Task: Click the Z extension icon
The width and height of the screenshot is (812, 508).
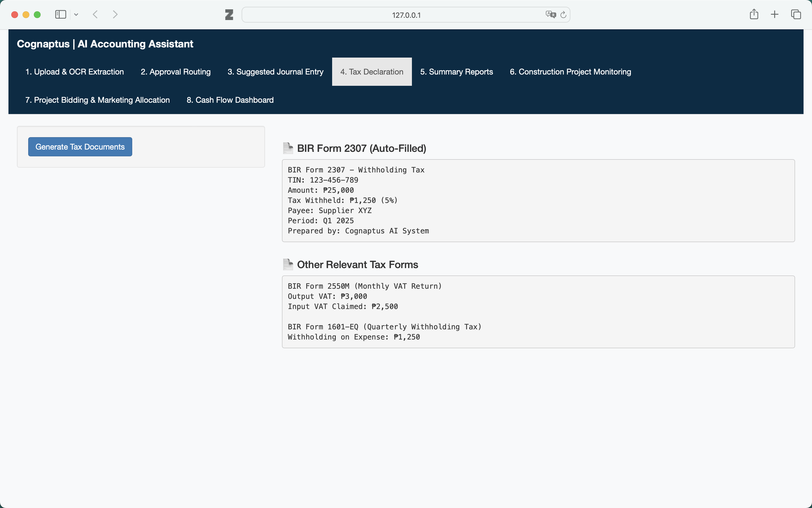Action: click(x=229, y=15)
